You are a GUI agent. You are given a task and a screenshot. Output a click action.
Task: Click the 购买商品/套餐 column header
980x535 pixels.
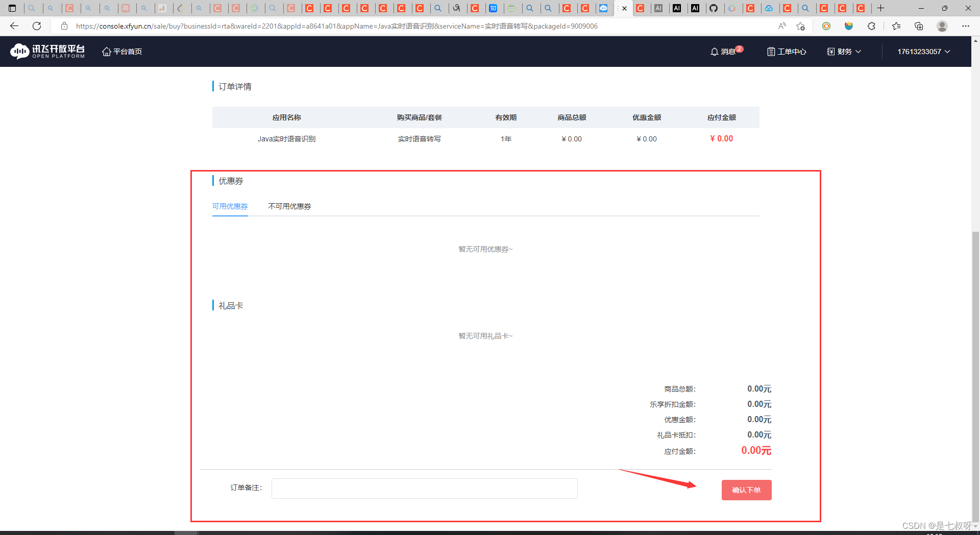point(419,117)
